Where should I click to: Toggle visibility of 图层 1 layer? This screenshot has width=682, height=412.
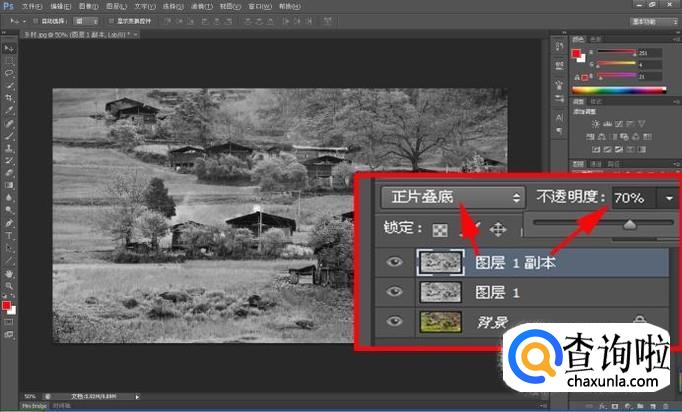pos(395,293)
